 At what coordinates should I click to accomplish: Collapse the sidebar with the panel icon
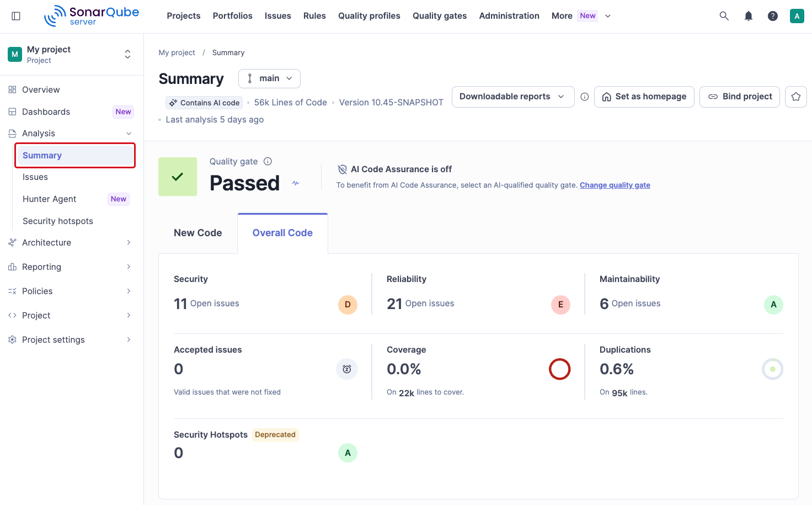coord(16,16)
